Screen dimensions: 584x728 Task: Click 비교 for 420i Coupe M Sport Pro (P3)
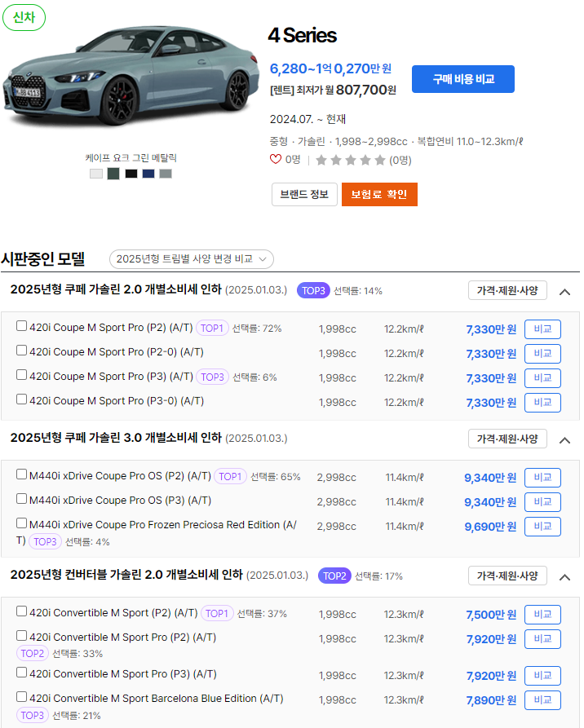tap(542, 378)
